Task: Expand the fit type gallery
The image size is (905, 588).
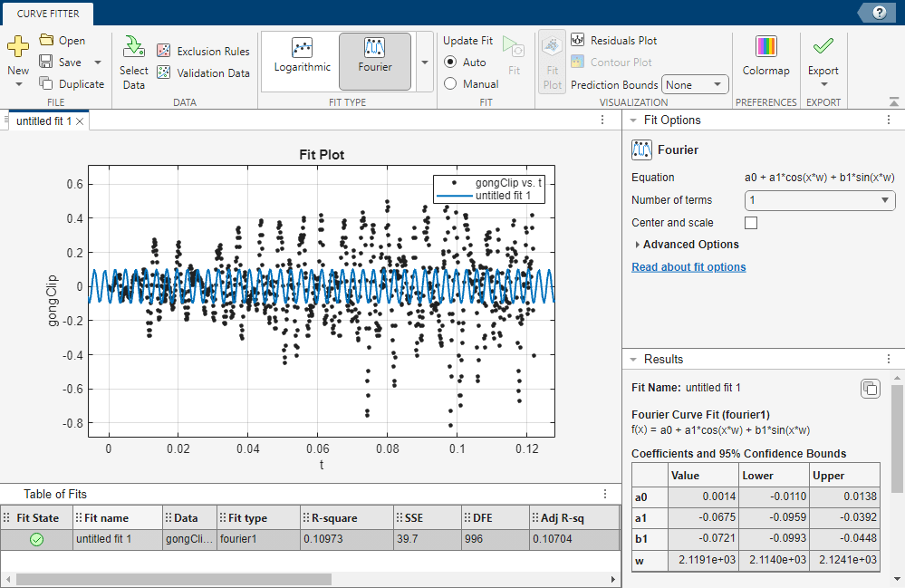Action: point(425,63)
